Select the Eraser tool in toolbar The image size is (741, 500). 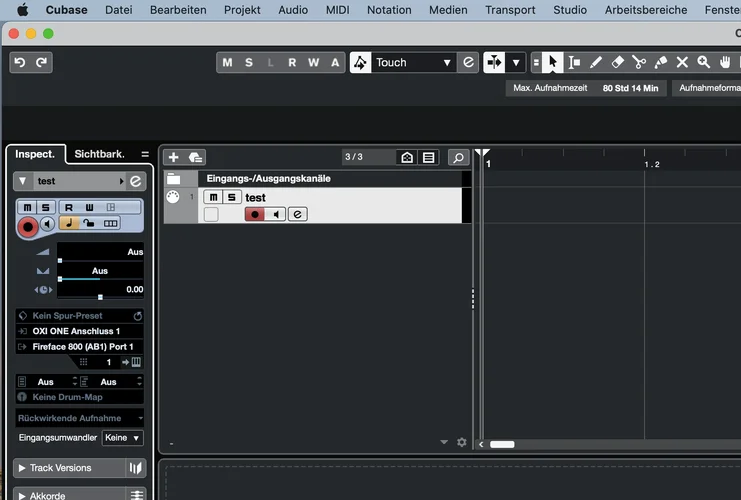[x=617, y=62]
